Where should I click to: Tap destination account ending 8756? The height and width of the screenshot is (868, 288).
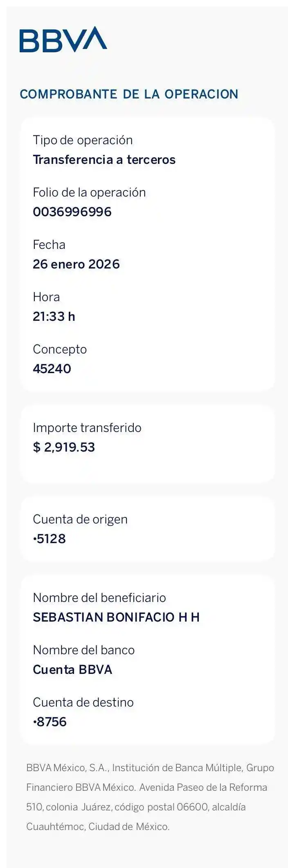click(50, 722)
